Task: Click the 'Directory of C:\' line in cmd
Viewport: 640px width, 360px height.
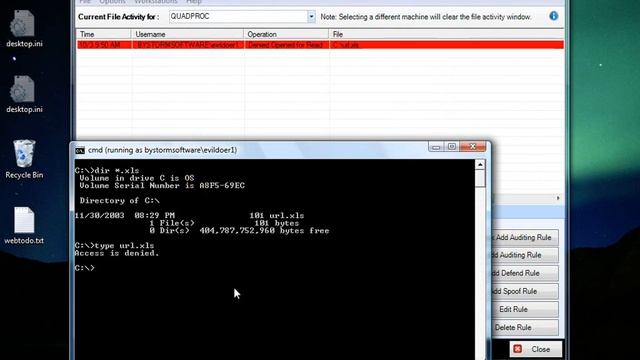Action: point(119,201)
